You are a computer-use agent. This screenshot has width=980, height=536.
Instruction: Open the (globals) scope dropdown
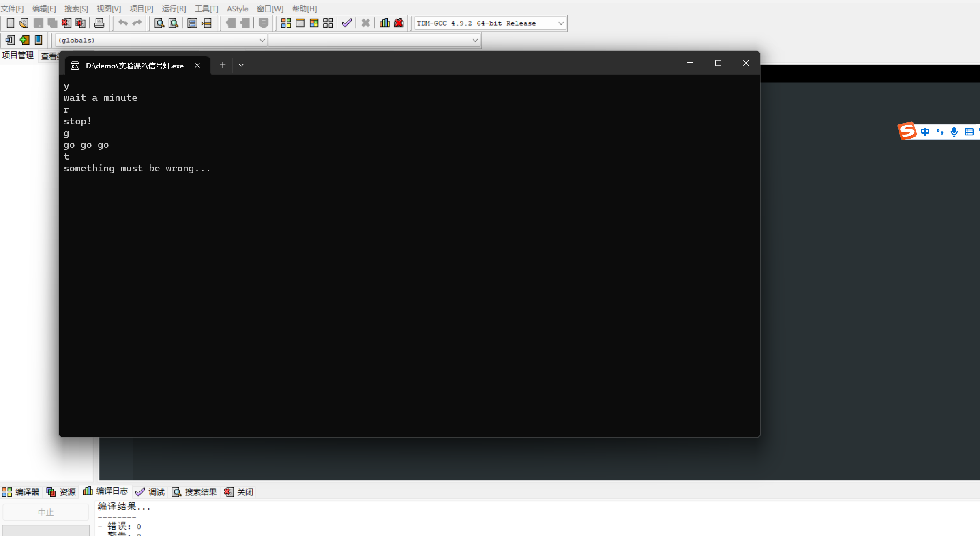[262, 40]
